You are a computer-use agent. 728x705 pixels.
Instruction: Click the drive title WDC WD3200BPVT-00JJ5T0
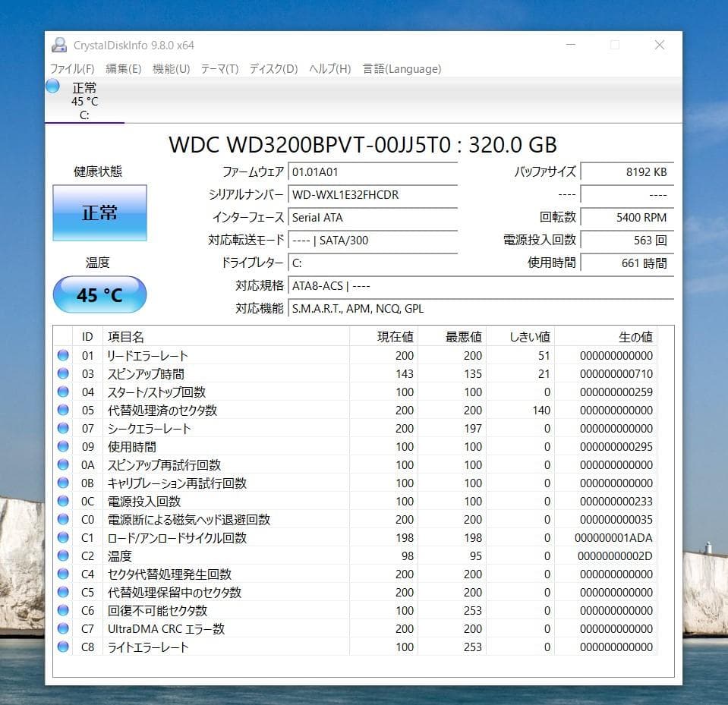point(310,145)
